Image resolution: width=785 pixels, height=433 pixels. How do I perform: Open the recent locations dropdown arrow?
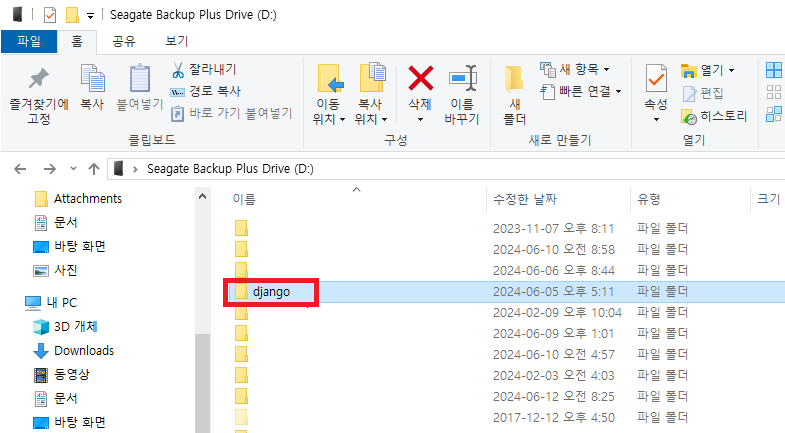pyautogui.click(x=73, y=169)
